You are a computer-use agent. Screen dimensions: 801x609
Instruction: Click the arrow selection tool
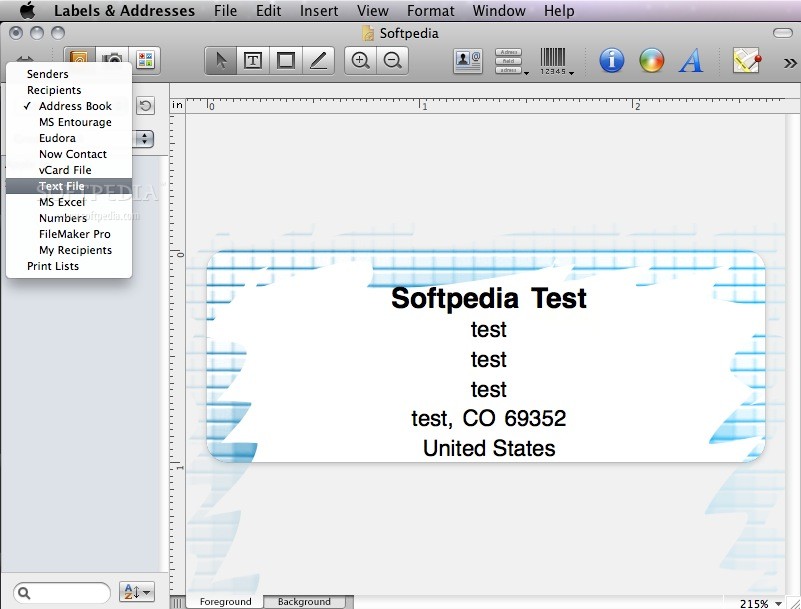coord(220,60)
